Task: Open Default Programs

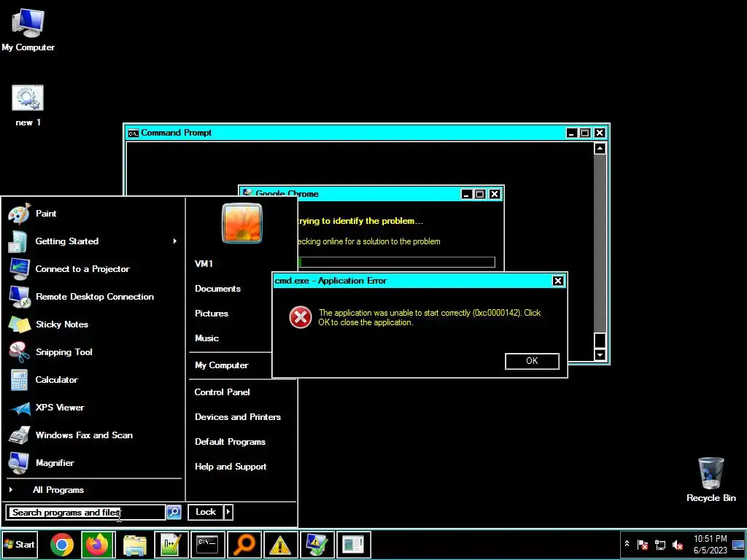Action: (x=230, y=441)
